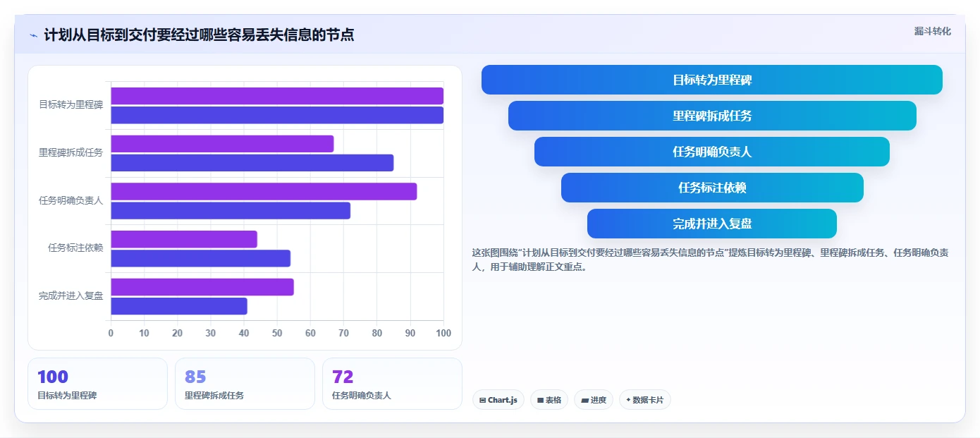Click the purple bar for 任务明确负责人
The height and width of the screenshot is (438, 980).
(x=264, y=192)
